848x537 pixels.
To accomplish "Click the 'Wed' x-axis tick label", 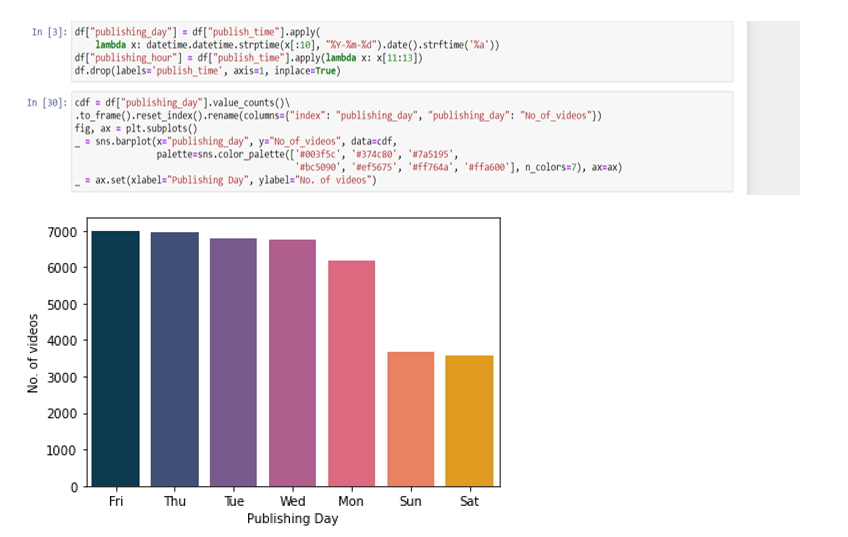I will pos(293,501).
